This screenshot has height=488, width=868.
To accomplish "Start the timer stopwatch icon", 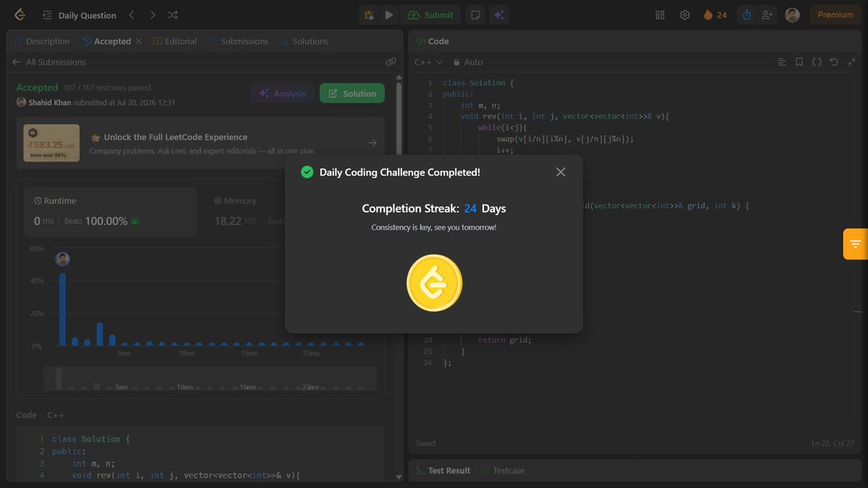I will [746, 14].
